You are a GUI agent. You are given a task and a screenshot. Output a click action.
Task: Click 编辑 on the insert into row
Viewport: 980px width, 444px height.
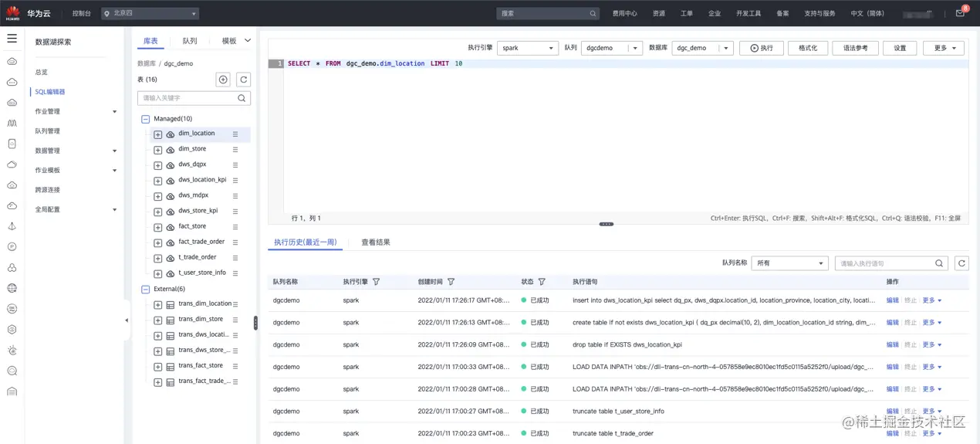(x=893, y=300)
